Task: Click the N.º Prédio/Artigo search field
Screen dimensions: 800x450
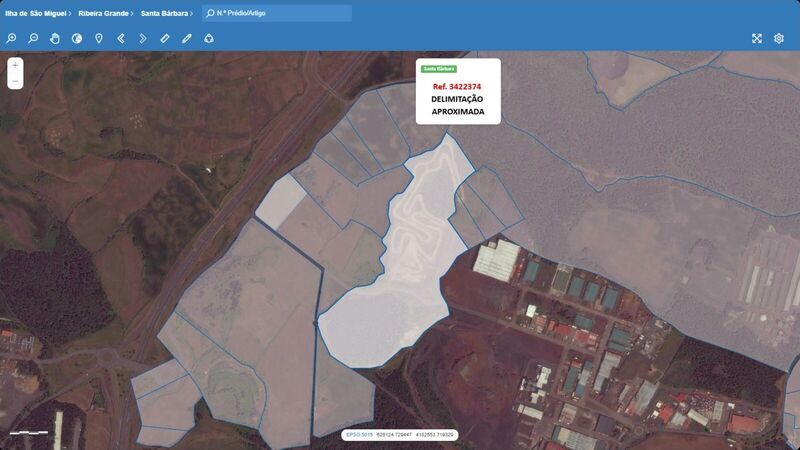Action: (282, 14)
